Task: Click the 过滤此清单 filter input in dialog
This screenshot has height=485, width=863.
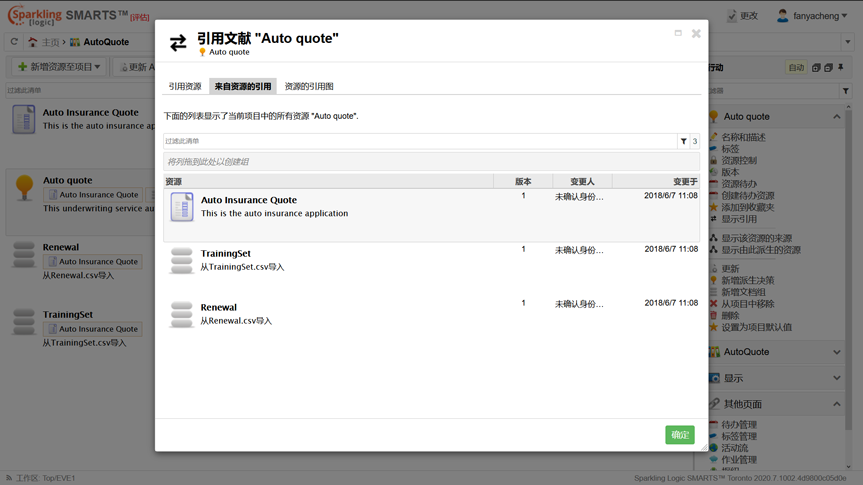Action: click(420, 142)
